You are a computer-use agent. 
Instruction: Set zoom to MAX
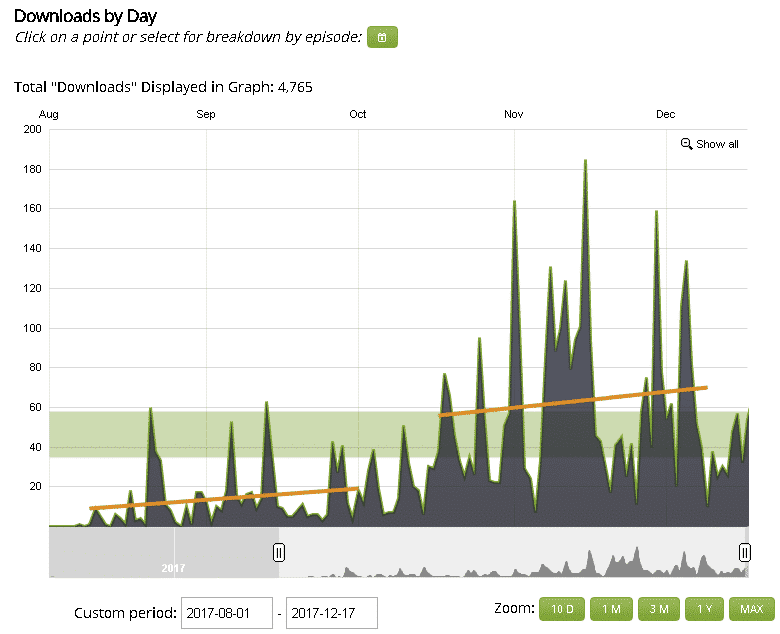click(752, 609)
